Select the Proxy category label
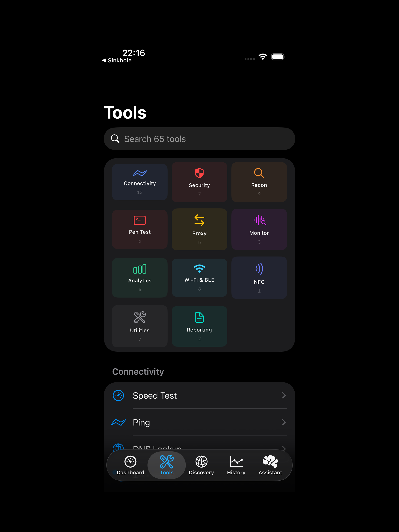399x532 pixels. click(199, 233)
